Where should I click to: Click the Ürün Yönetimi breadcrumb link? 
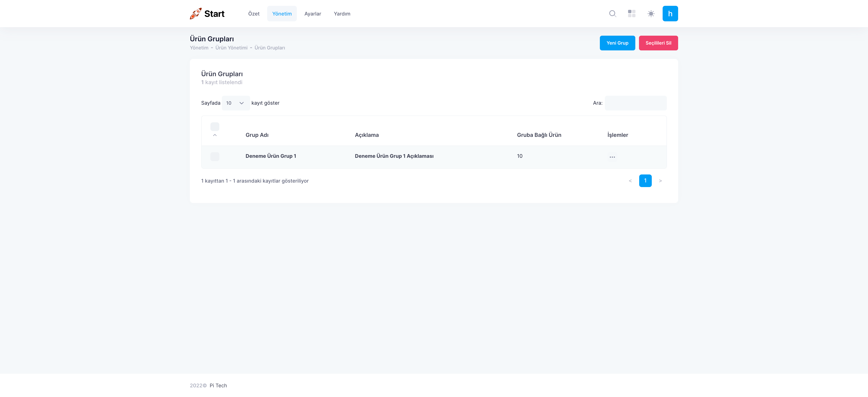tap(231, 47)
